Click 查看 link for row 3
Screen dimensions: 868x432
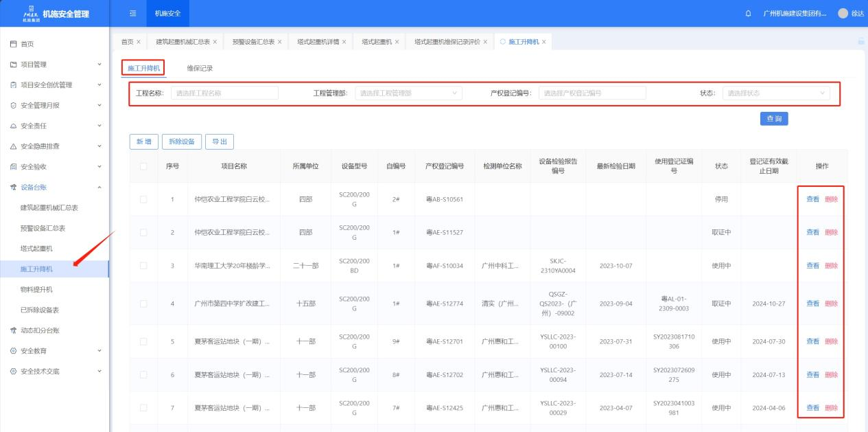(812, 265)
